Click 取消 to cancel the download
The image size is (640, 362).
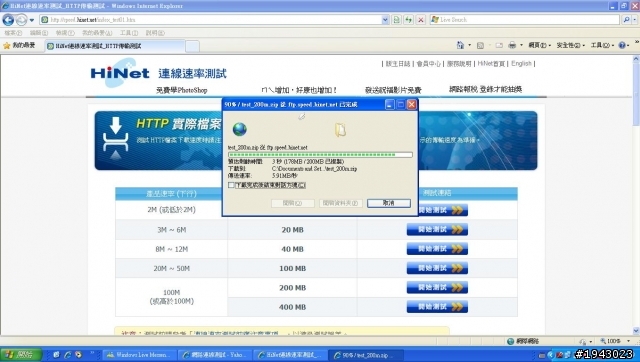pos(389,203)
